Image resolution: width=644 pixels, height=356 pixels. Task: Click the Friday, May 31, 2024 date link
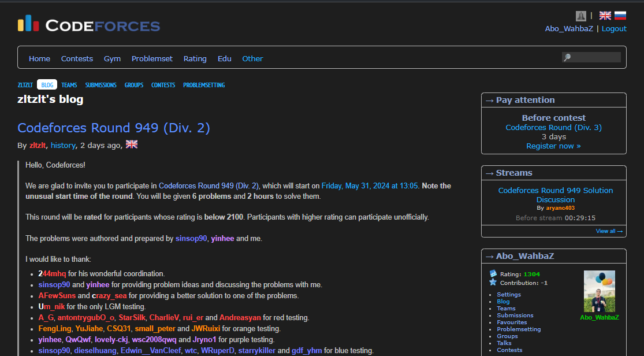(x=370, y=186)
